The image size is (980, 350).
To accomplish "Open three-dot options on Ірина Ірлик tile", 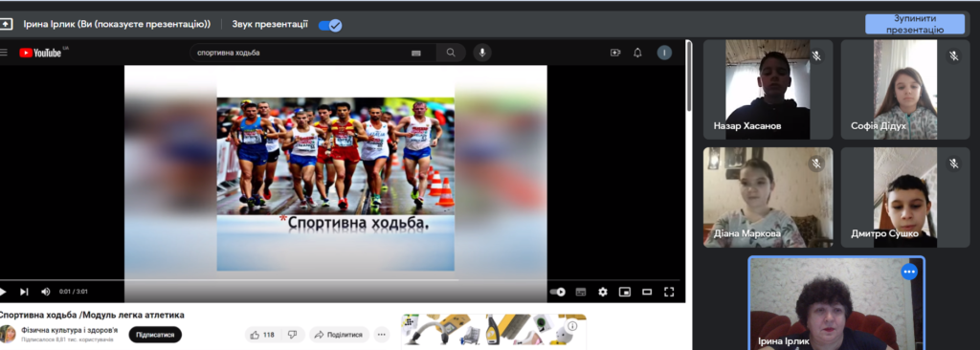I will [x=909, y=272].
